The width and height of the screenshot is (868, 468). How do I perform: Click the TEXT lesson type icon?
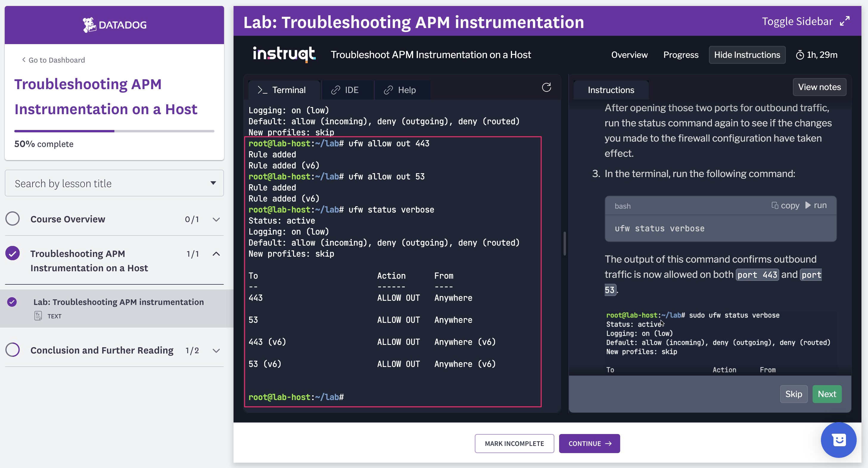pyautogui.click(x=38, y=316)
